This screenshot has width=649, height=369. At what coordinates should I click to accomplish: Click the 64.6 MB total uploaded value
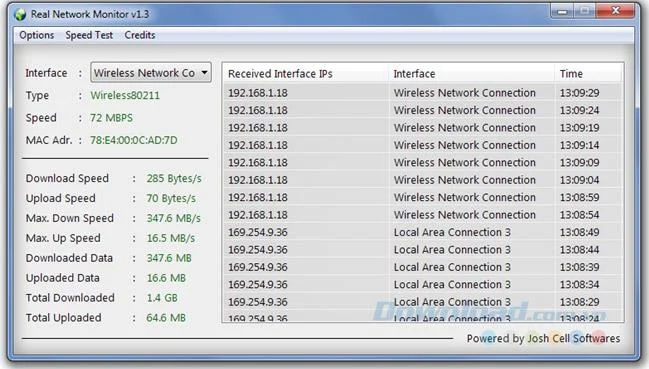coord(166,317)
